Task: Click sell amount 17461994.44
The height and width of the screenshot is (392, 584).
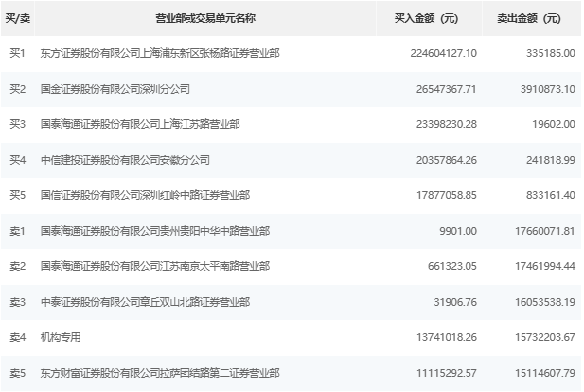Action: click(x=545, y=266)
